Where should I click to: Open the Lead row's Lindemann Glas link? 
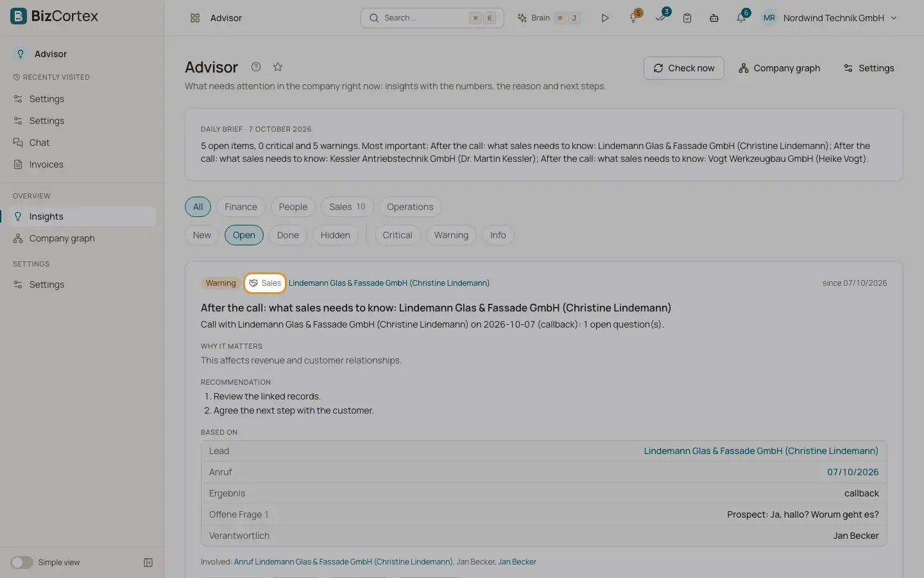coord(761,451)
